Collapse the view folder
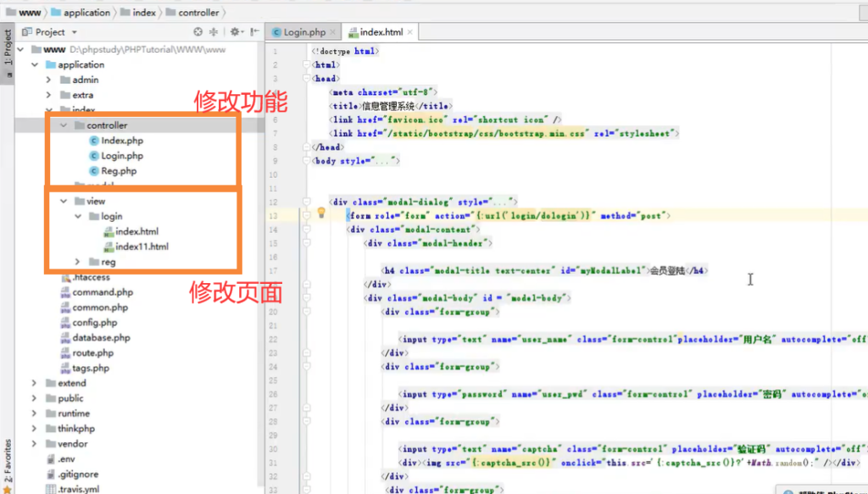This screenshot has height=494, width=868. click(64, 202)
